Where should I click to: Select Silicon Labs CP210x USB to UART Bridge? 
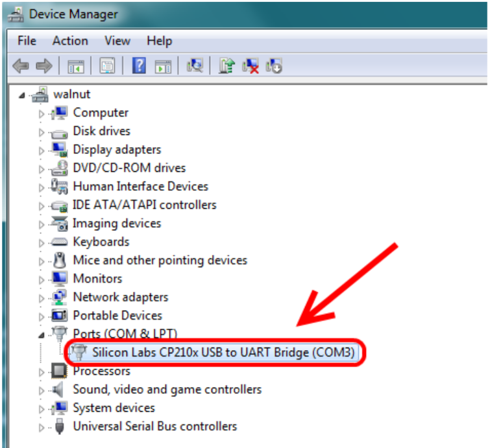(x=223, y=353)
